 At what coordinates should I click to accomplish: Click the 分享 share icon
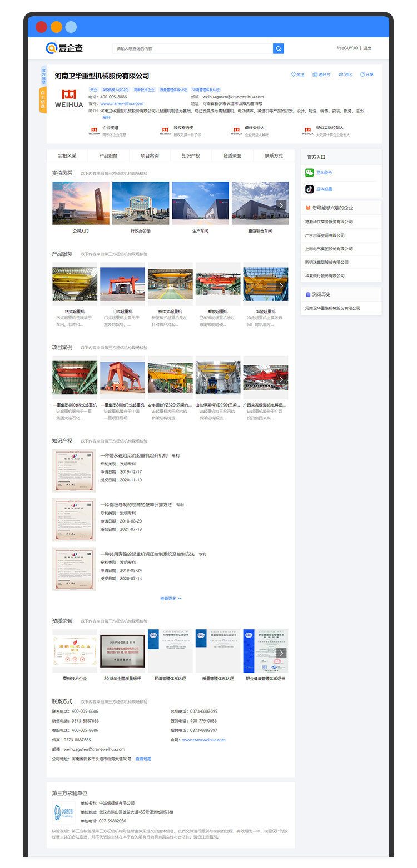[363, 74]
